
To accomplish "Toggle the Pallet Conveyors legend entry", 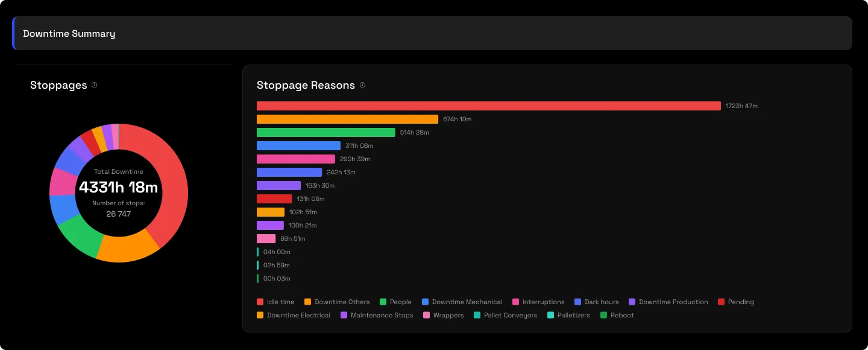I will click(x=505, y=315).
